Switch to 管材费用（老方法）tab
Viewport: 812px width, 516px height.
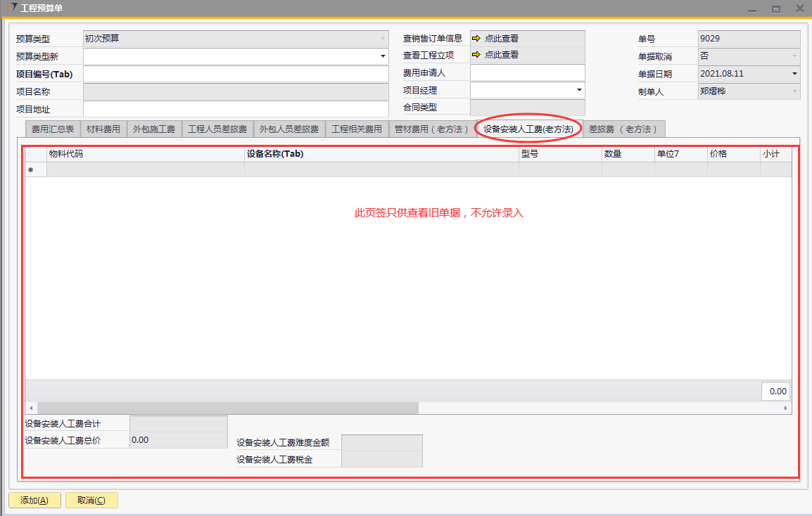[431, 129]
